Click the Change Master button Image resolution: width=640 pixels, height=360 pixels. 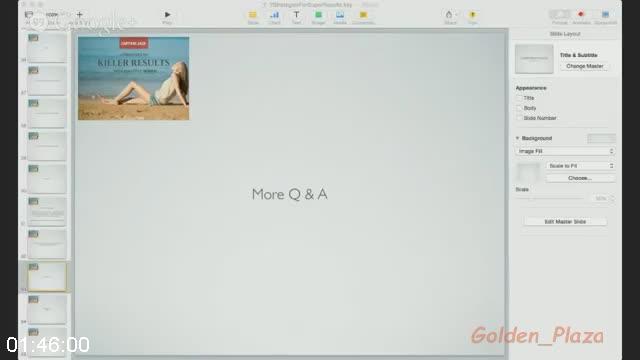click(584, 66)
